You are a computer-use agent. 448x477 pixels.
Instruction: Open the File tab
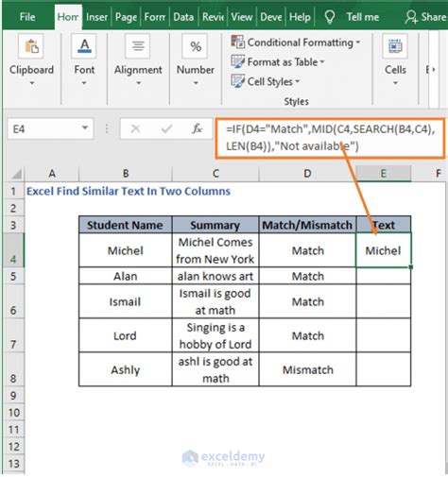coord(27,17)
